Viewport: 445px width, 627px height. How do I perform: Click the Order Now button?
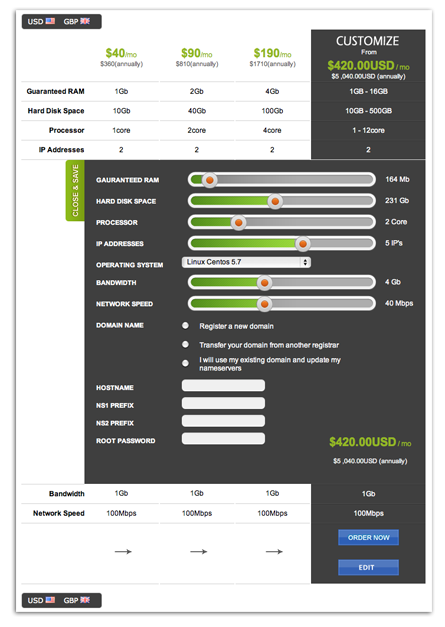point(368,537)
